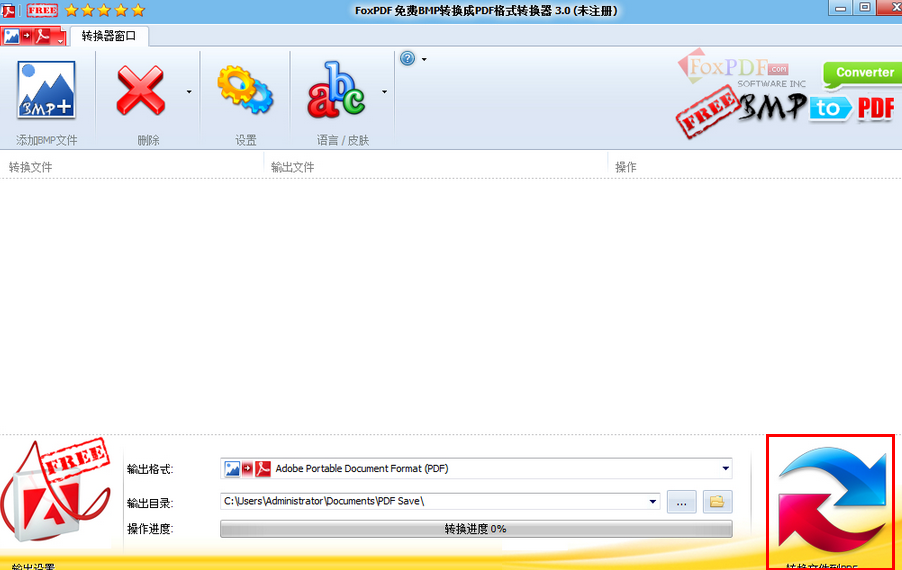This screenshot has height=570, width=902.
Task: Open the output folder via folder icon
Action: [717, 502]
